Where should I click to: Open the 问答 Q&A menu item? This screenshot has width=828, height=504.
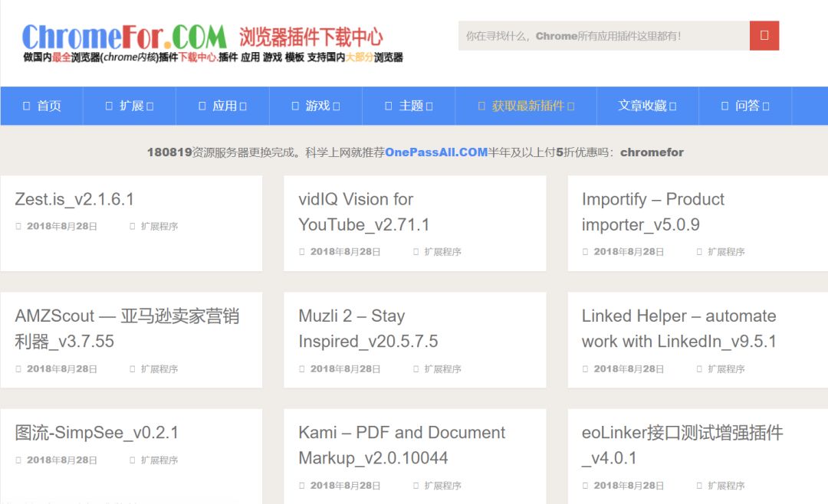[745, 106]
